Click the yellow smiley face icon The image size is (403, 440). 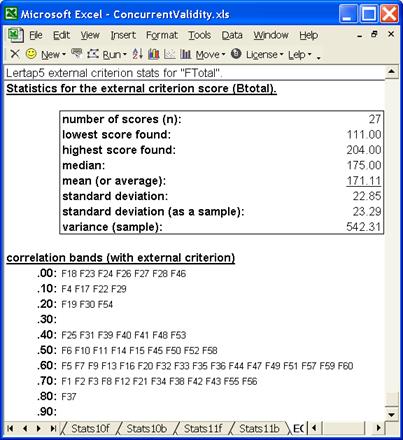[x=31, y=54]
